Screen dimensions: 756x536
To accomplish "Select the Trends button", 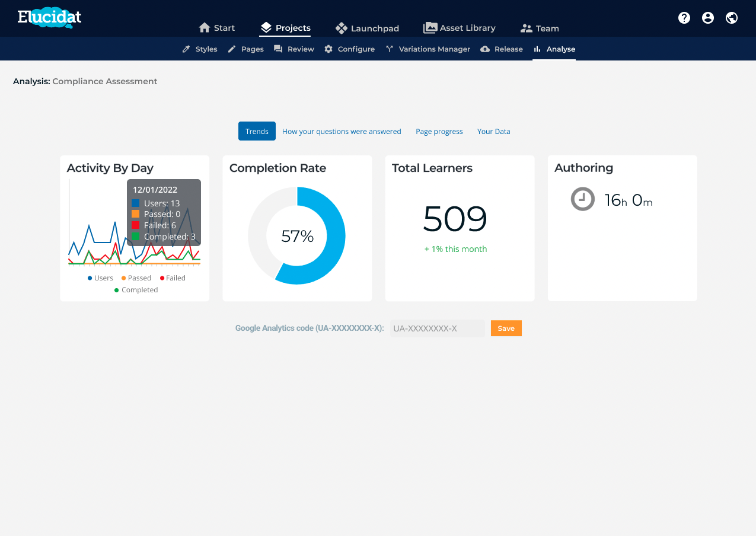I will coord(257,131).
